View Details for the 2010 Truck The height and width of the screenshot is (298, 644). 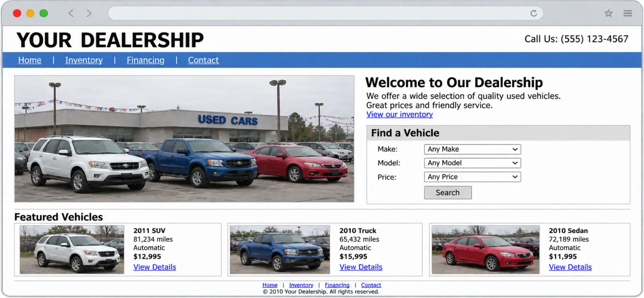coord(361,267)
